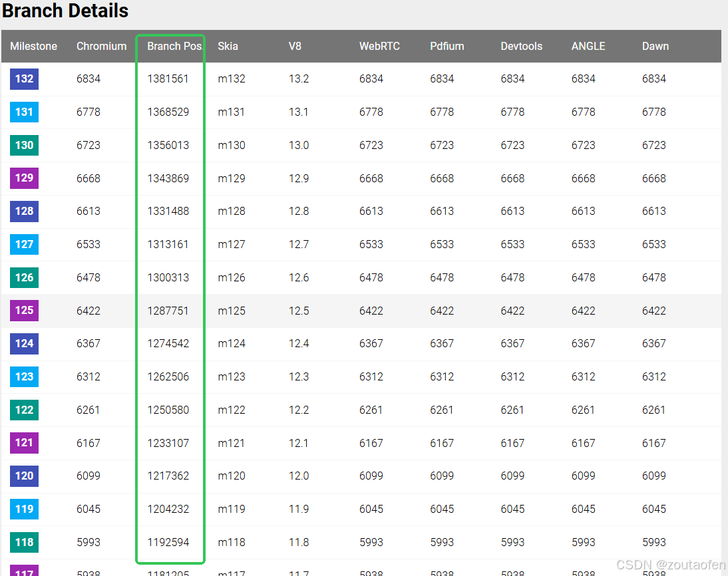Click the Chromium column header
The height and width of the screenshot is (576, 728).
[x=101, y=47]
